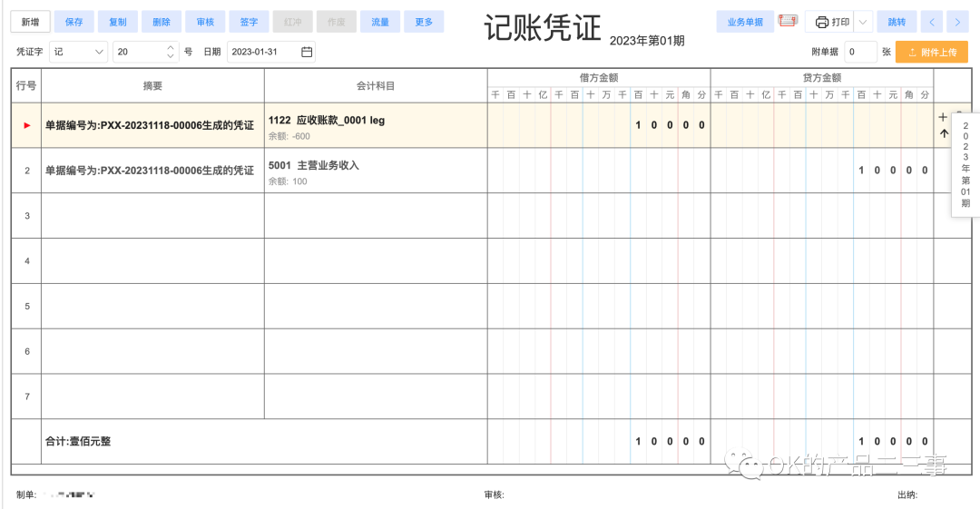Select the red row marker triangle
The image size is (980, 509).
tap(27, 126)
